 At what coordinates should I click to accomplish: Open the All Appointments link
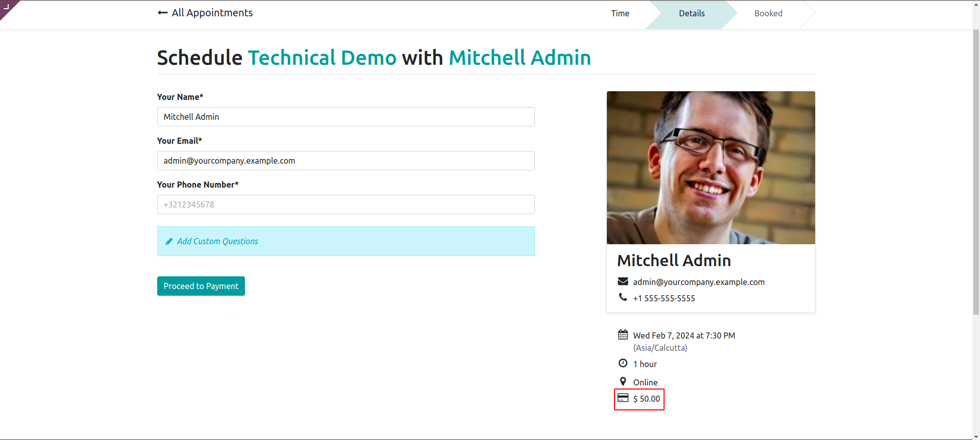tap(212, 13)
